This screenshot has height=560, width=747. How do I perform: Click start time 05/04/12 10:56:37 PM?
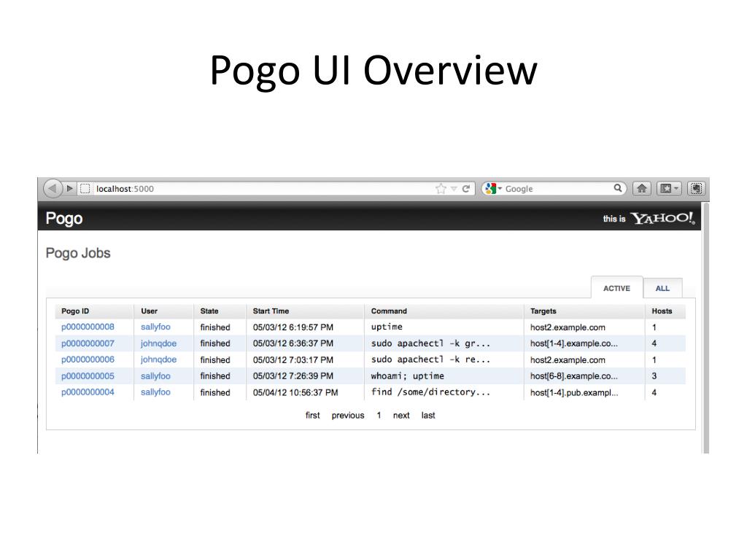(x=295, y=392)
